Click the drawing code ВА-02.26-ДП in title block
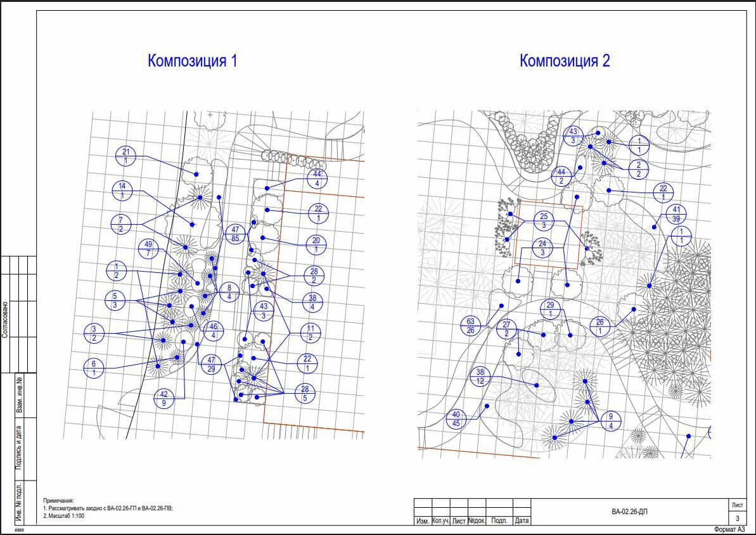Image resolution: width=756 pixels, height=535 pixels. click(x=629, y=512)
